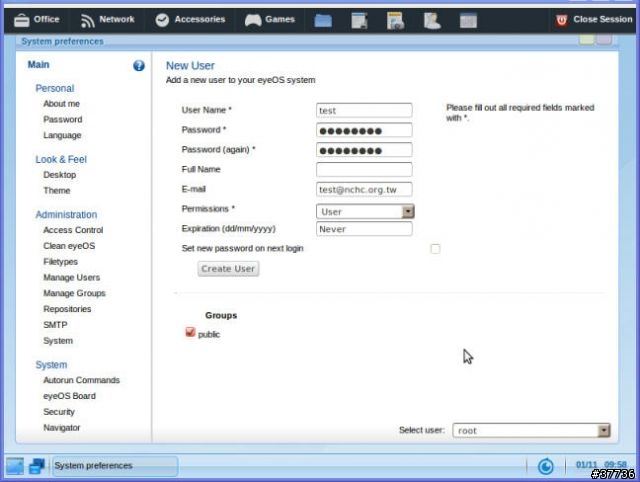Open Repositories settings
This screenshot has width=640, height=482.
tap(67, 309)
